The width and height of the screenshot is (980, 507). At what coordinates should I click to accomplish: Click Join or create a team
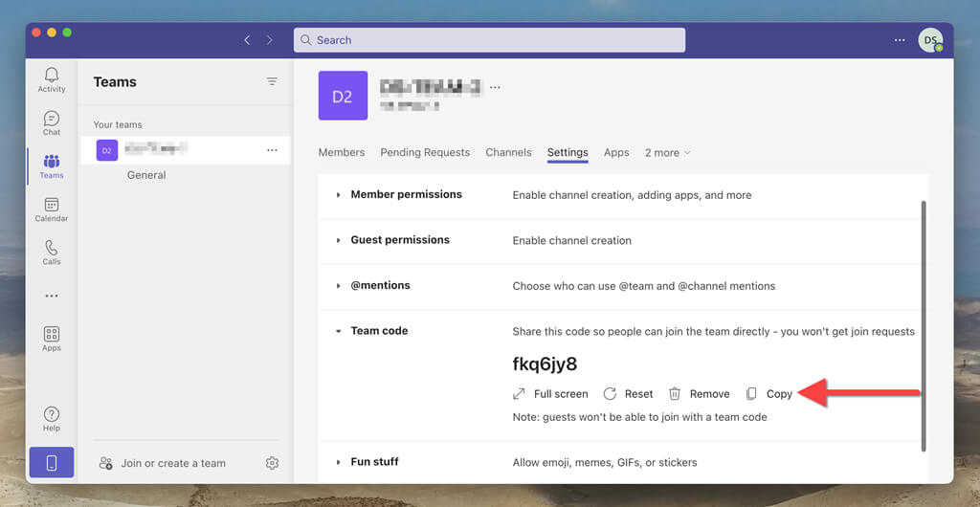tap(163, 463)
